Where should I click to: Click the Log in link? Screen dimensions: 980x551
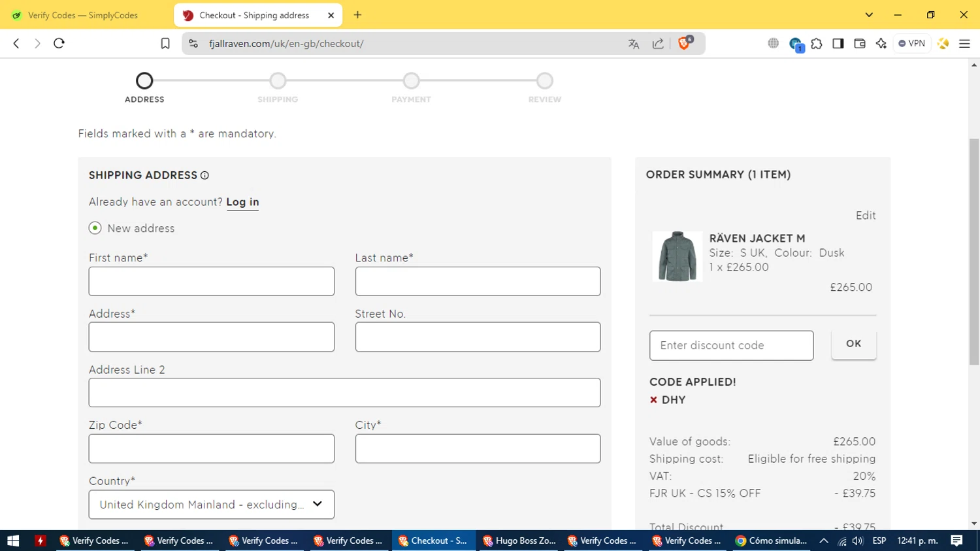tap(242, 202)
